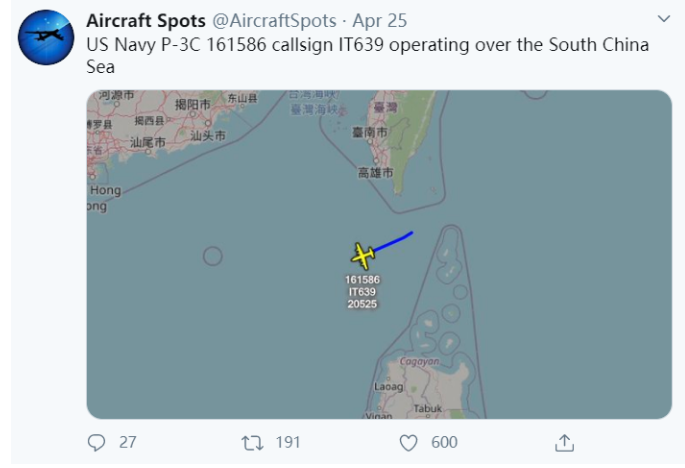This screenshot has height=468, width=685.
Task: Click the circular marker west of aircraft
Action: click(x=213, y=256)
